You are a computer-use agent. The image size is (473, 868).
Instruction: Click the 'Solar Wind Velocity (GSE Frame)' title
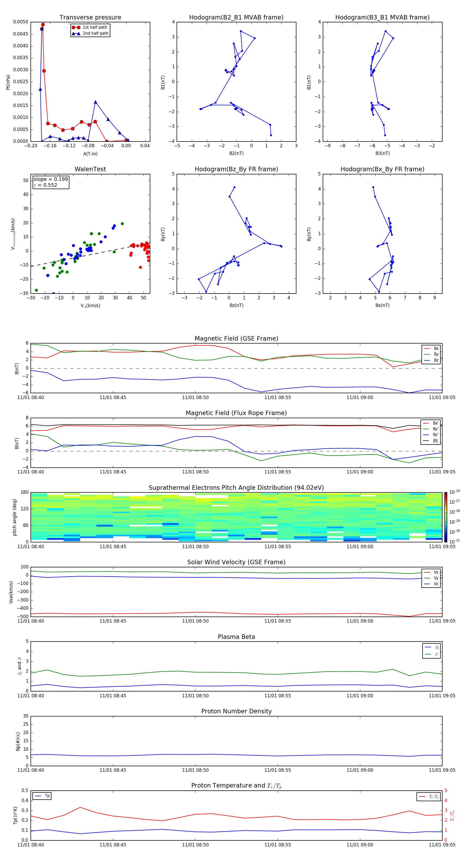[x=236, y=562]
